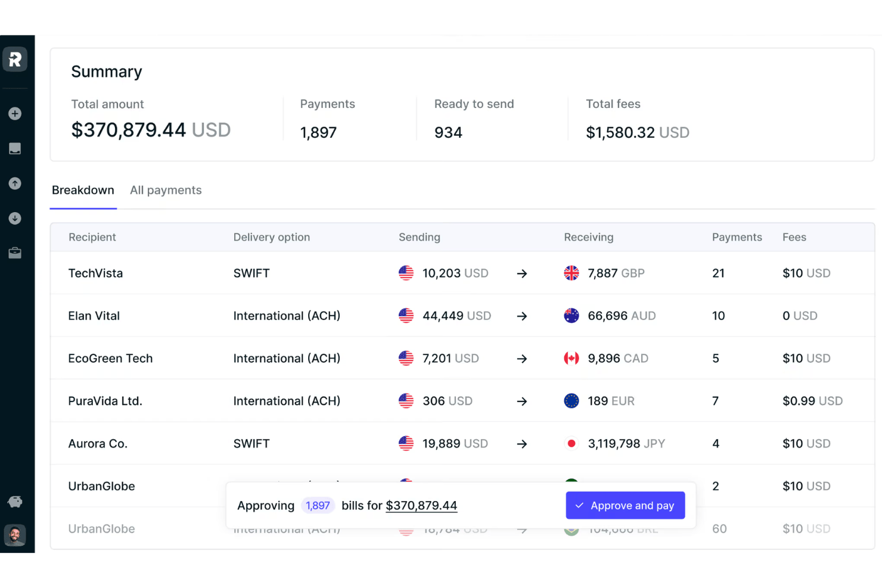Image resolution: width=882 pixels, height=588 pixels.
Task: Click the EU flag beside 189 EUR
Action: [x=571, y=401]
